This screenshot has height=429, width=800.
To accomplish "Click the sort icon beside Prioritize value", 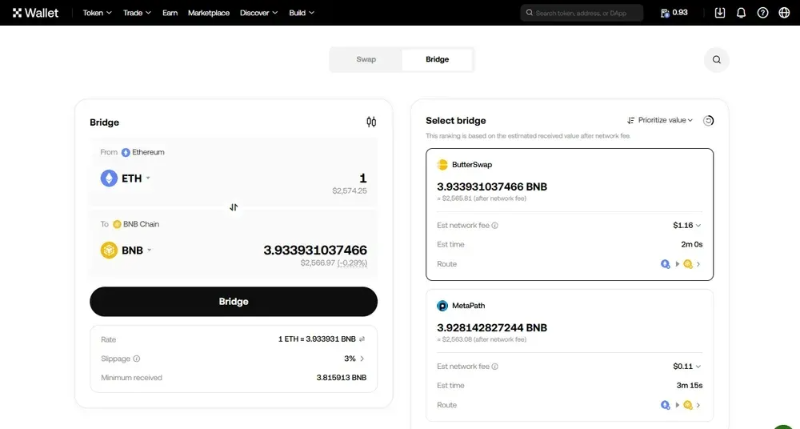I will coord(631,120).
